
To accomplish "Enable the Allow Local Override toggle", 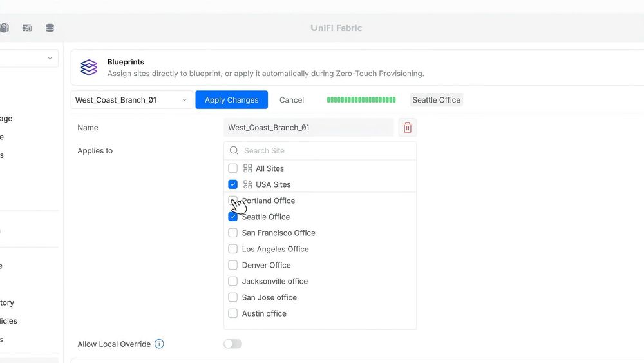I will [x=232, y=344].
